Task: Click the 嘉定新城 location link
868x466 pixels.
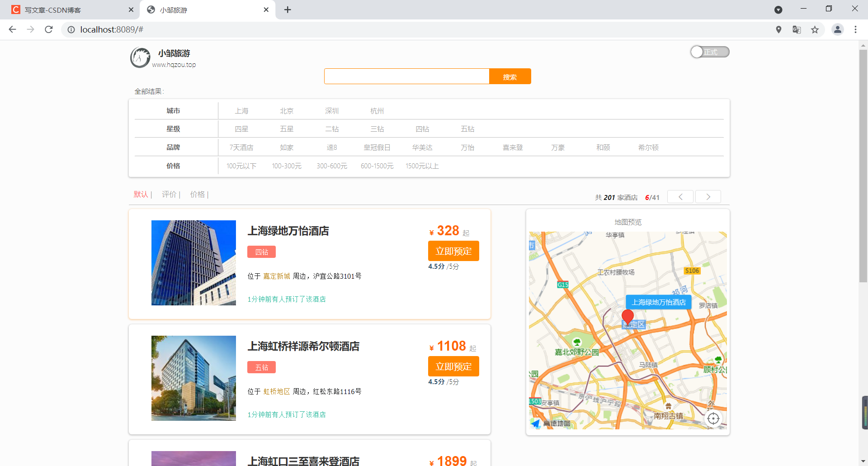Action: 277,276
